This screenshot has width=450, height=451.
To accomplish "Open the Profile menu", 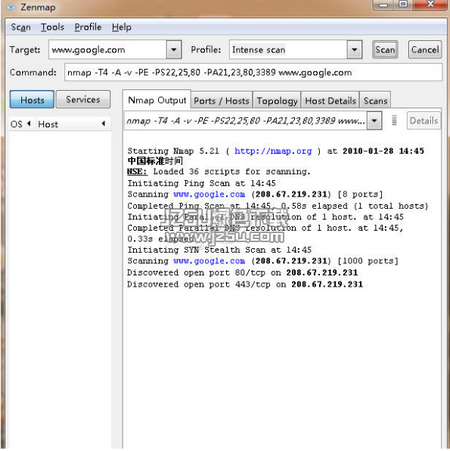I will tap(88, 27).
